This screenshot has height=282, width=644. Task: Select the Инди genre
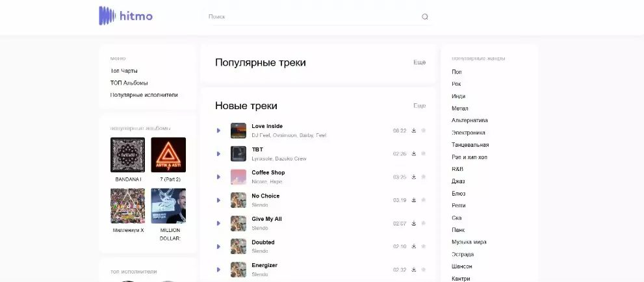[458, 96]
